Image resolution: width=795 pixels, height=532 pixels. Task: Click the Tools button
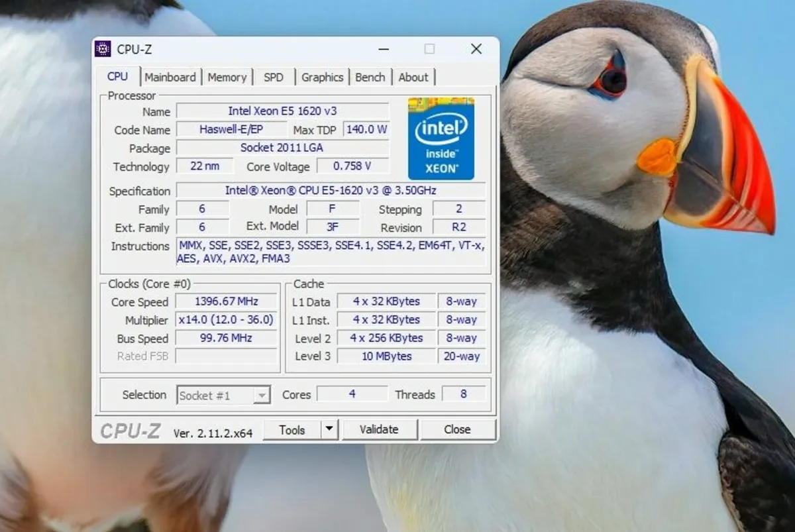pyautogui.click(x=291, y=429)
